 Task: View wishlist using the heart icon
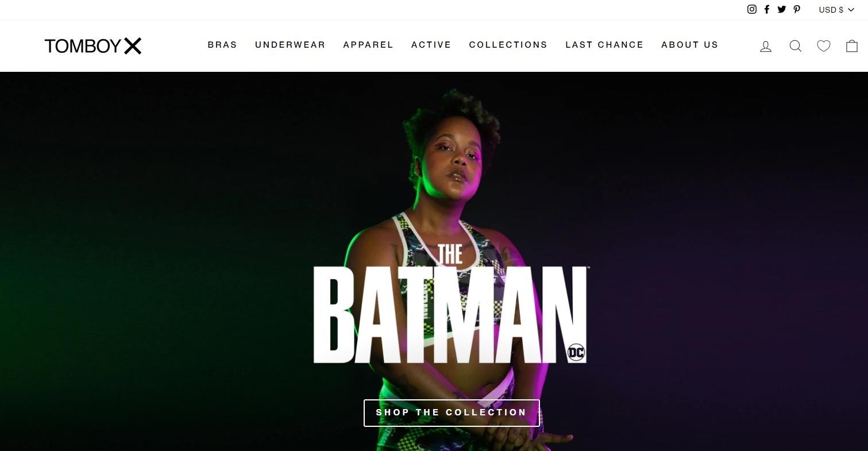[824, 46]
